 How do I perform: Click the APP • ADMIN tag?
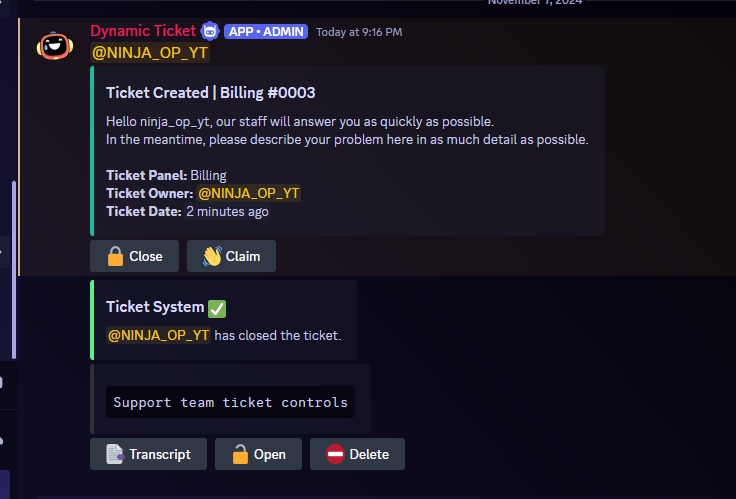tap(266, 31)
